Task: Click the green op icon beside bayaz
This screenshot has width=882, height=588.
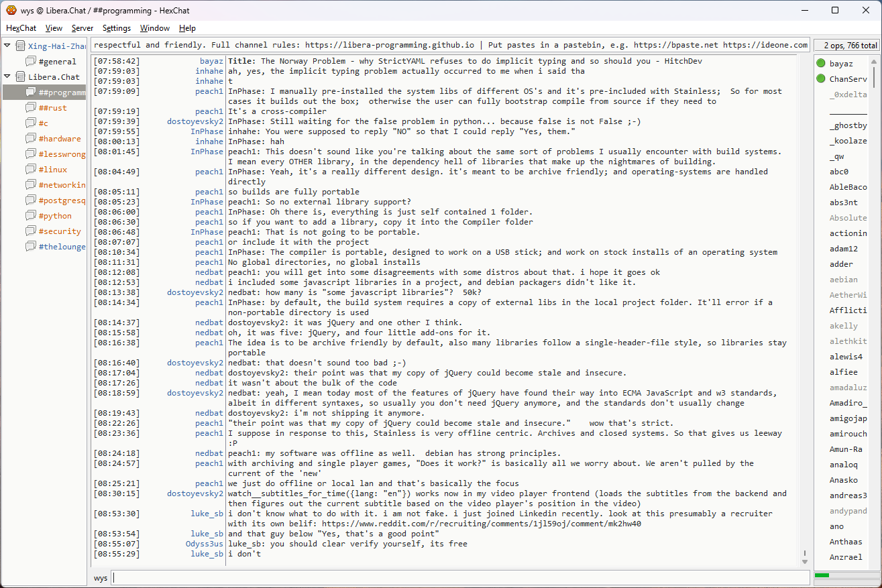Action: 821,64
